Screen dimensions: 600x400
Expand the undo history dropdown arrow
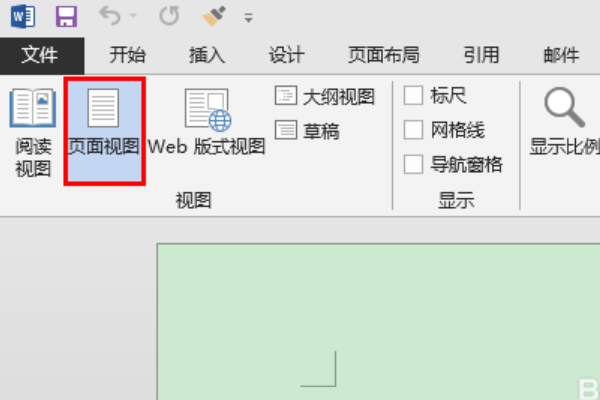(x=133, y=16)
